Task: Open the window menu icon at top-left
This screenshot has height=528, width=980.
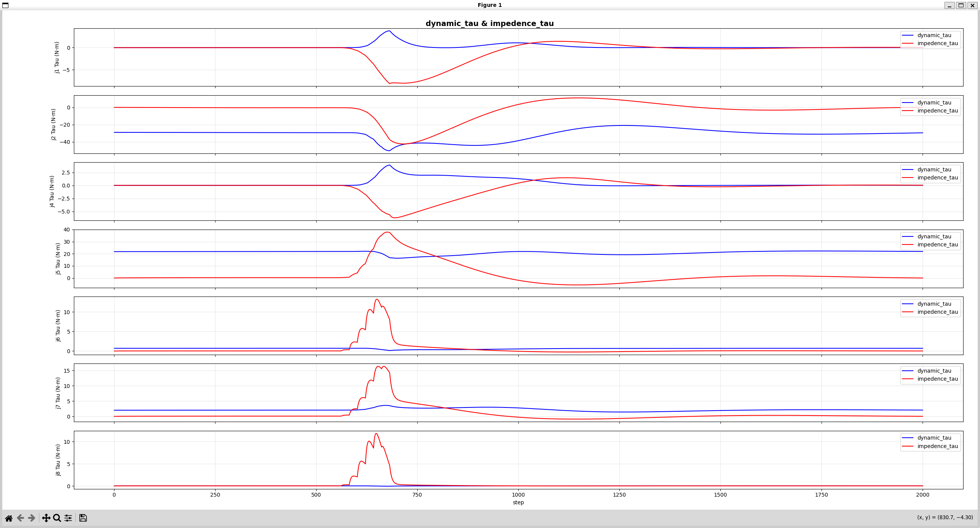Action: (x=5, y=5)
